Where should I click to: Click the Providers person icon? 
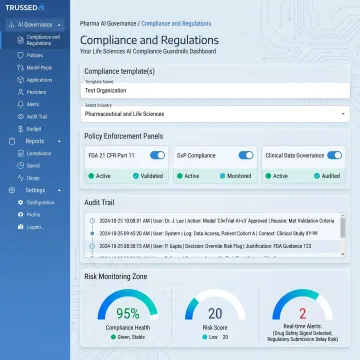click(20, 92)
